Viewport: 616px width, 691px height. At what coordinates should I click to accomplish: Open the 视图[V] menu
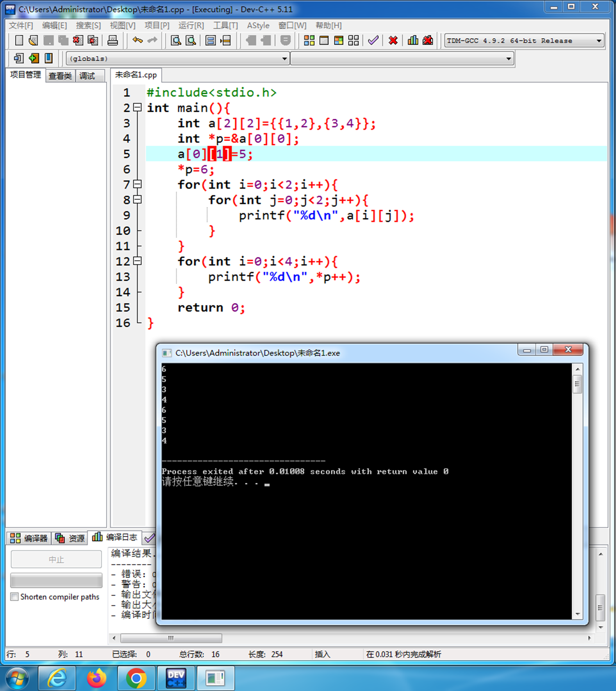123,25
